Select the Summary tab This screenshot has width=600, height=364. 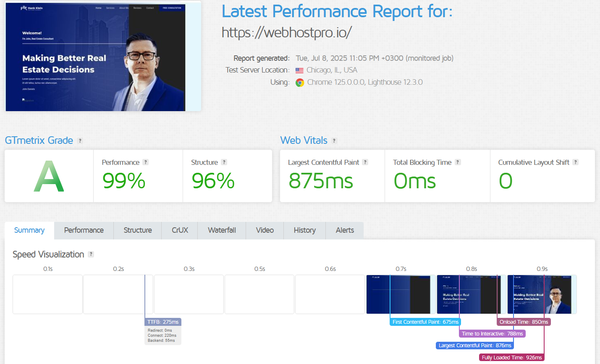(29, 230)
